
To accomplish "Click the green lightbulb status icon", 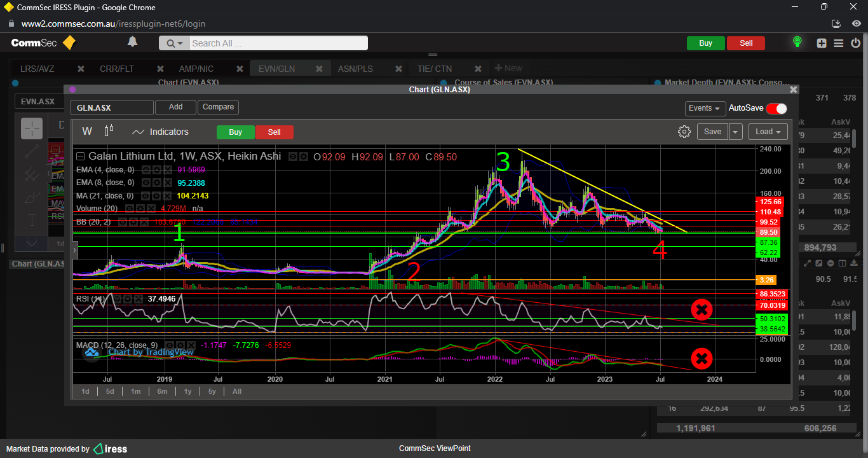I will coord(797,43).
